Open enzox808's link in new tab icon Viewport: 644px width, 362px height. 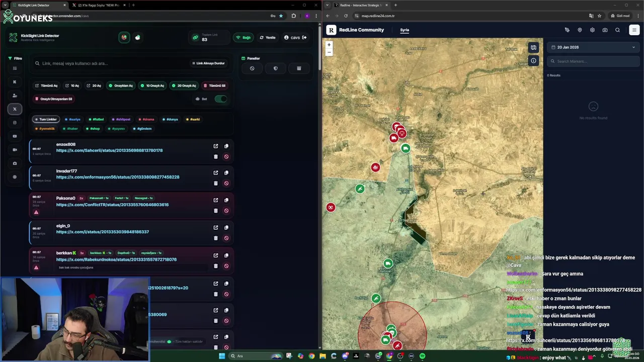click(x=216, y=146)
